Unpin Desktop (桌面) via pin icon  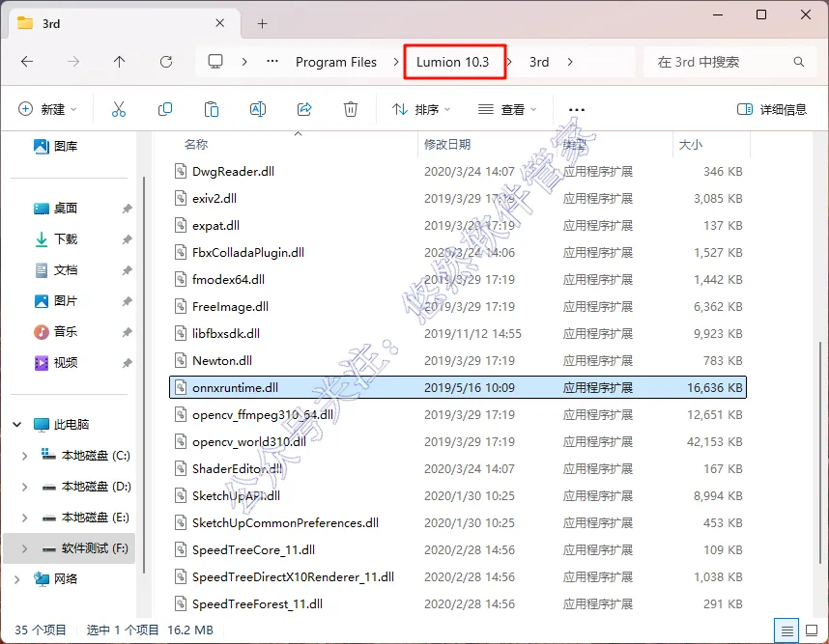[x=127, y=209]
